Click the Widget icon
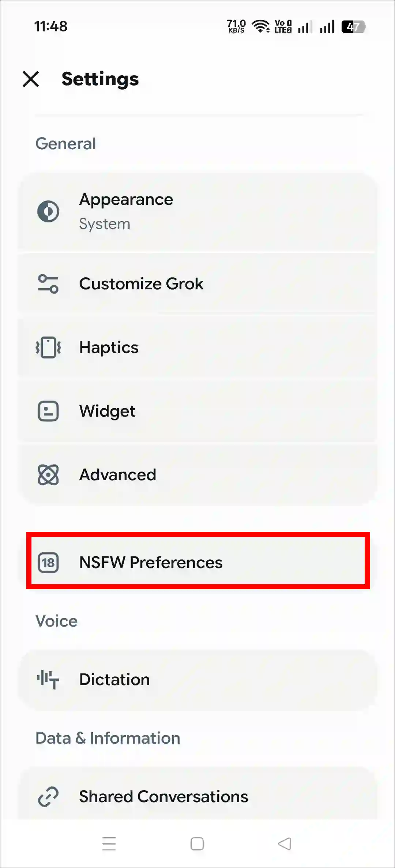This screenshot has width=395, height=868. coord(48,411)
